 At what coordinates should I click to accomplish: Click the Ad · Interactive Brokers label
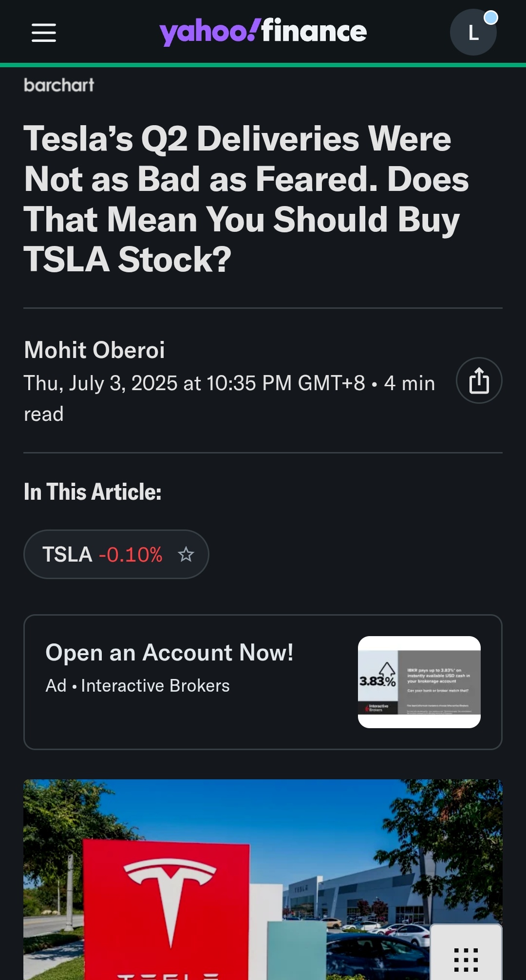pos(137,686)
